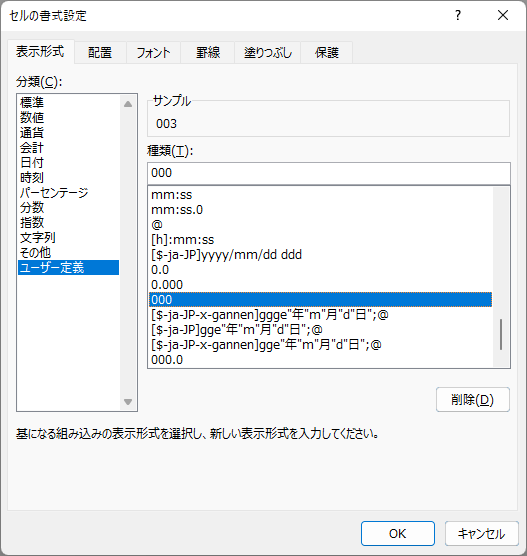Confirm with the OK button
527x556 pixels.
tap(398, 533)
